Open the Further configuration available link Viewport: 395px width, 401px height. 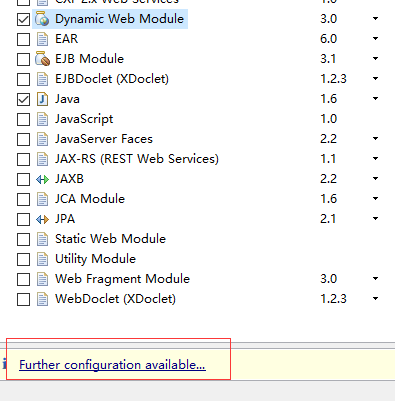coord(112,365)
